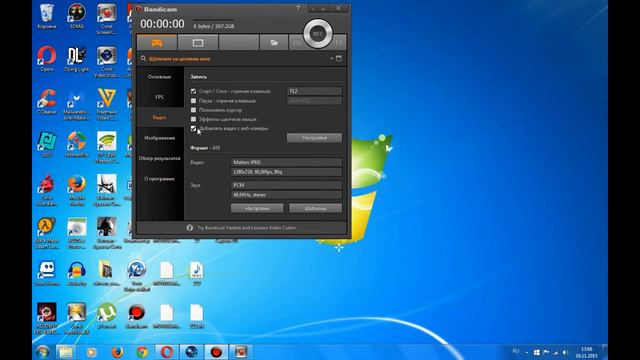Click the maximize icon in target bar

(339, 59)
